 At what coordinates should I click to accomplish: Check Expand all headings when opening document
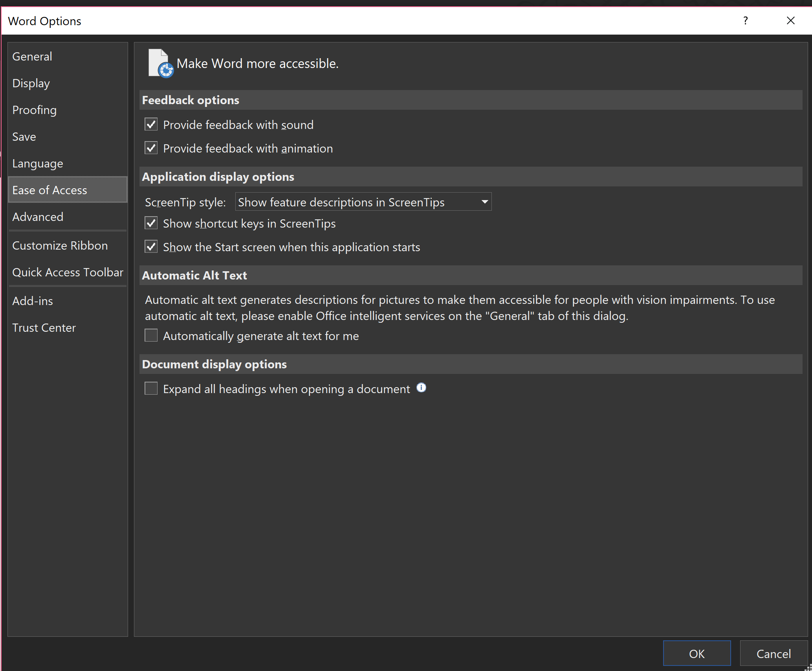(x=151, y=388)
